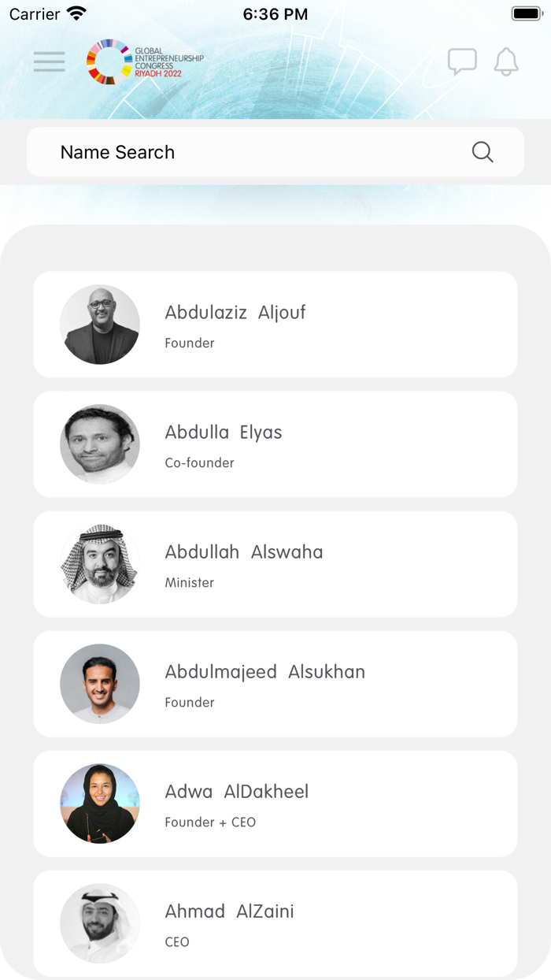Click the Global Entrepreneurship Congress logo
The height and width of the screenshot is (980, 551).
[x=146, y=61]
